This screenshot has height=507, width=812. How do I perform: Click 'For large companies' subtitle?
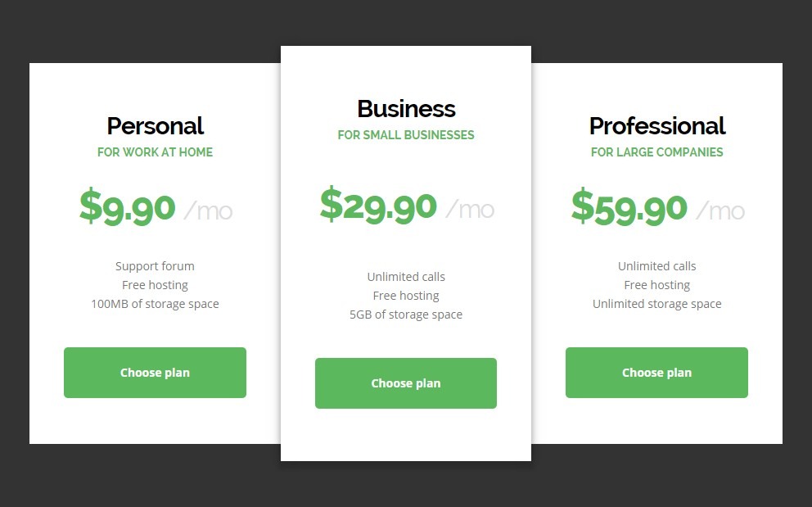tap(656, 152)
